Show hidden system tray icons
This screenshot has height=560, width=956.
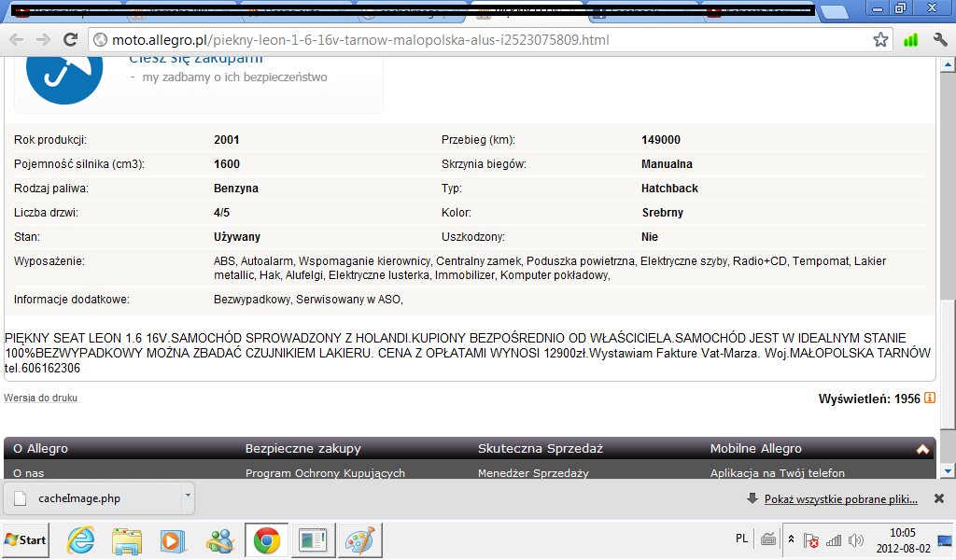coord(791,539)
